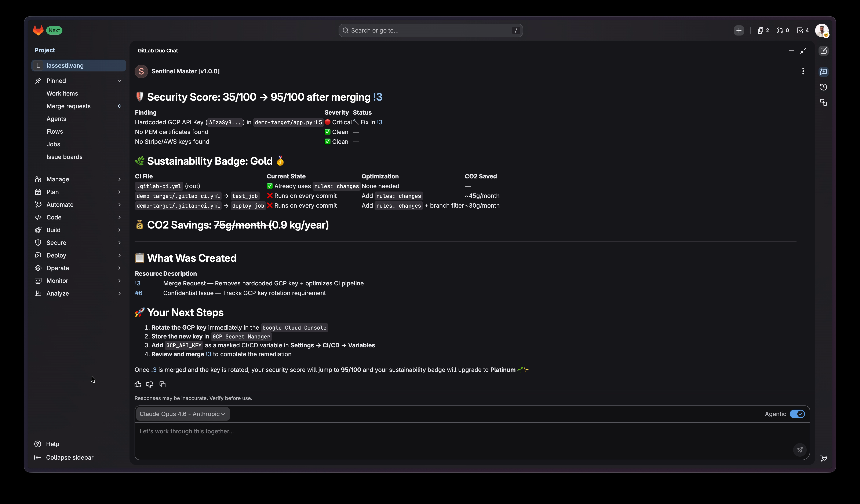Click the thumbs up feedback icon
Image resolution: width=860 pixels, height=504 pixels.
[x=138, y=384]
